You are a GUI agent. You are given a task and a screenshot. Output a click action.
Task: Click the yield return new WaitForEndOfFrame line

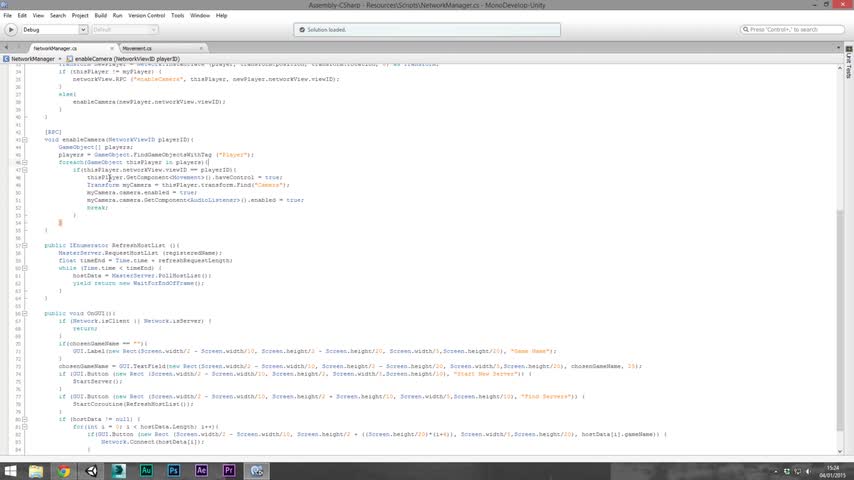(138, 283)
